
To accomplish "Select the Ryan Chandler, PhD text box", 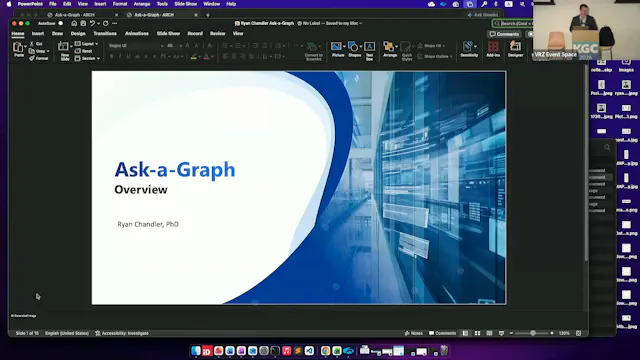I will [148, 224].
